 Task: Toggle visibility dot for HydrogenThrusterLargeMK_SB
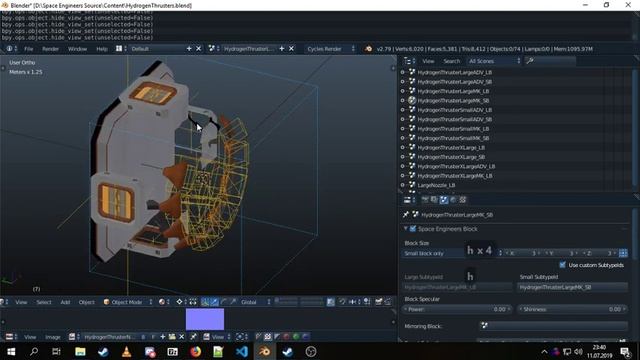402,100
